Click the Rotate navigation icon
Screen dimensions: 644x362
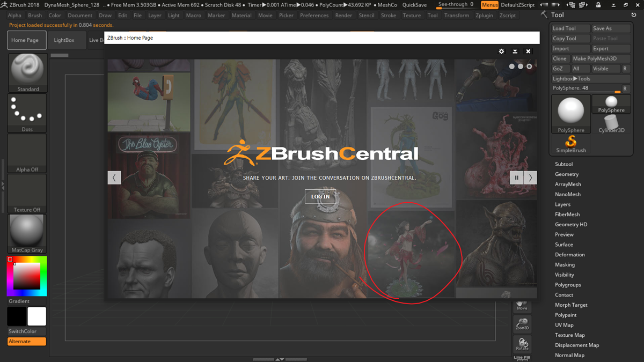(522, 344)
